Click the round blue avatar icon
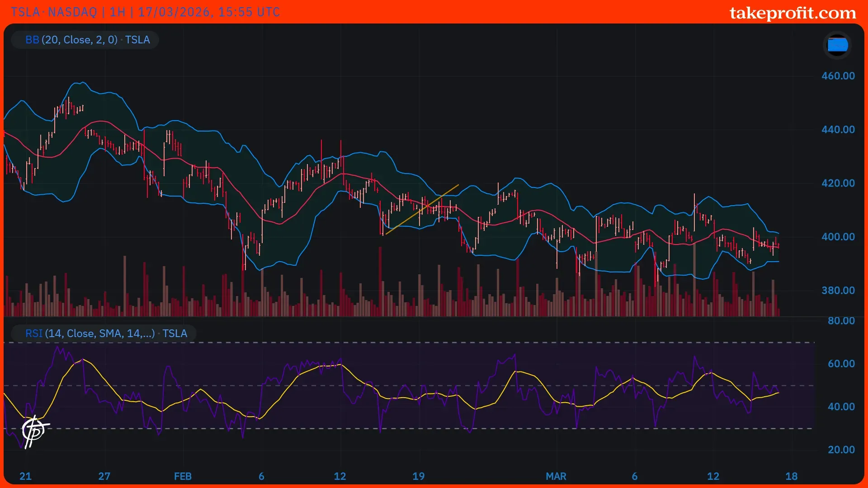This screenshot has width=868, height=488. pos(837,45)
